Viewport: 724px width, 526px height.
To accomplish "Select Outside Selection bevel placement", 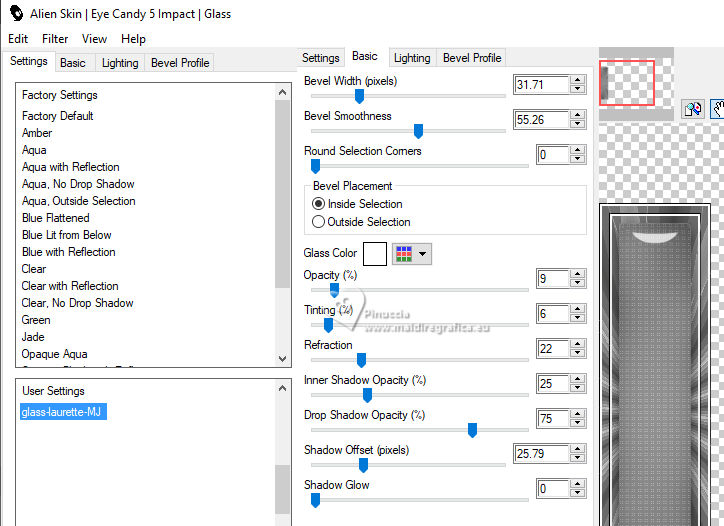I will tap(361, 222).
